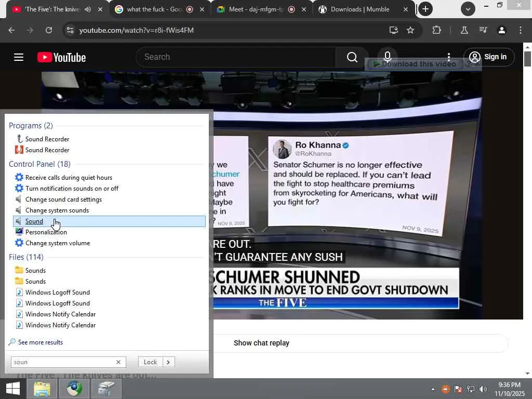Open Change sound card settings
The height and width of the screenshot is (399, 532).
coord(63,199)
